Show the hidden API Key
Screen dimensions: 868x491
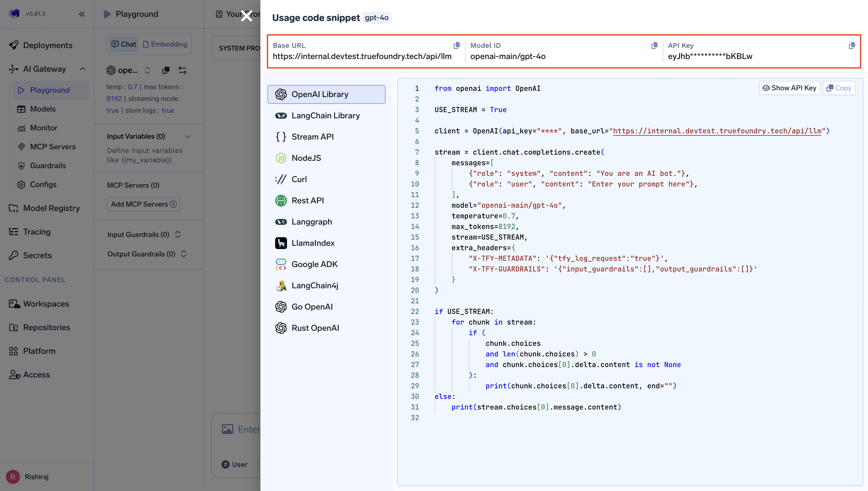click(x=790, y=88)
